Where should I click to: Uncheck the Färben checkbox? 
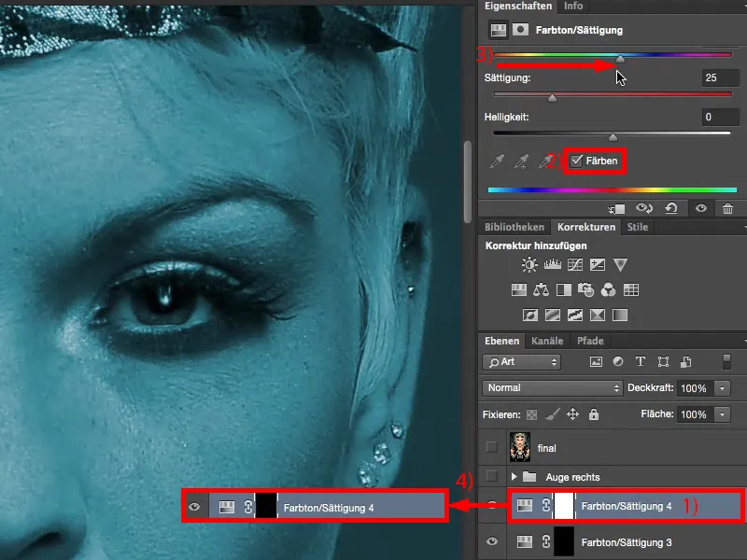[576, 161]
